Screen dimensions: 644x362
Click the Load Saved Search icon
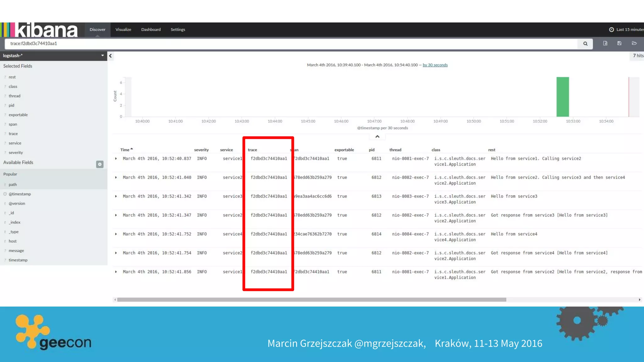tap(634, 43)
